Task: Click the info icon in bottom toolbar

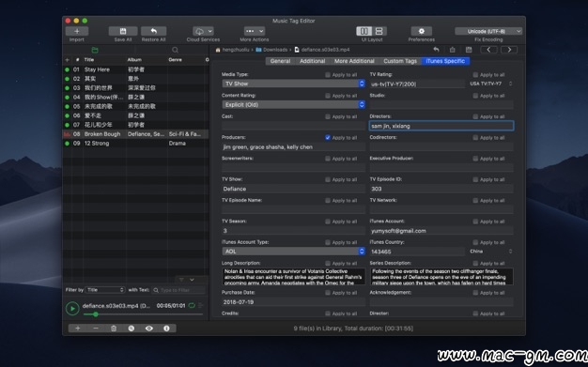Action: pyautogui.click(x=166, y=329)
